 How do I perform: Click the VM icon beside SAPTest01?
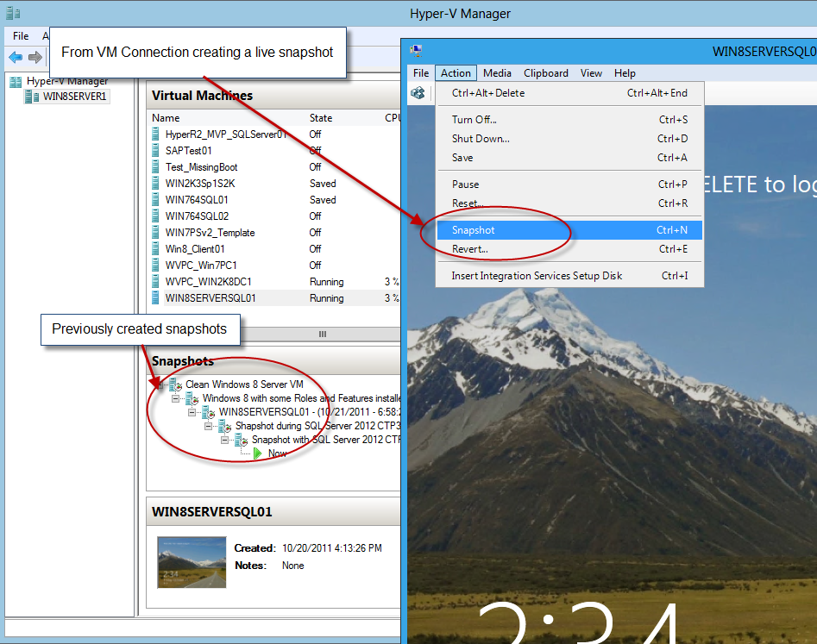(155, 151)
